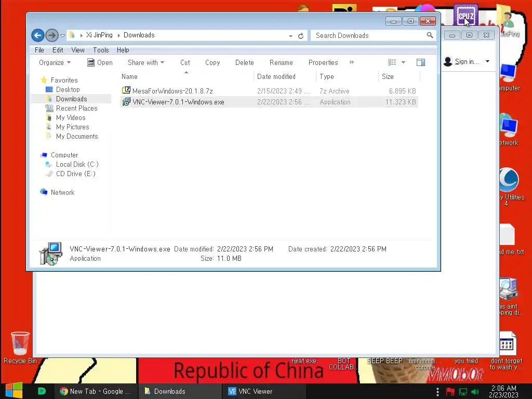Open Local Disk (C:) in the sidebar

click(x=77, y=164)
